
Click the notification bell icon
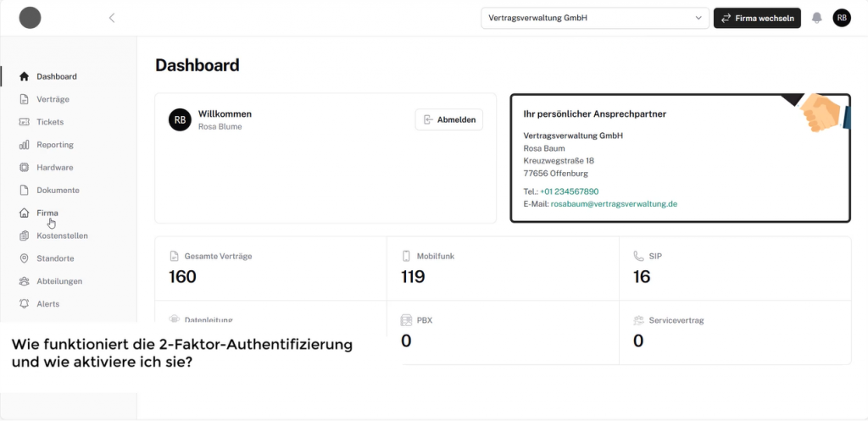click(x=817, y=18)
